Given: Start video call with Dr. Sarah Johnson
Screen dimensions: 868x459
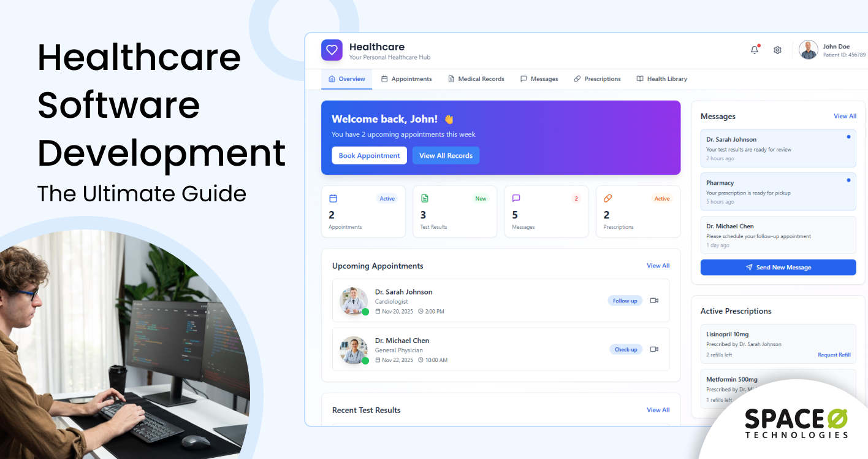Looking at the screenshot, I should [x=654, y=301].
